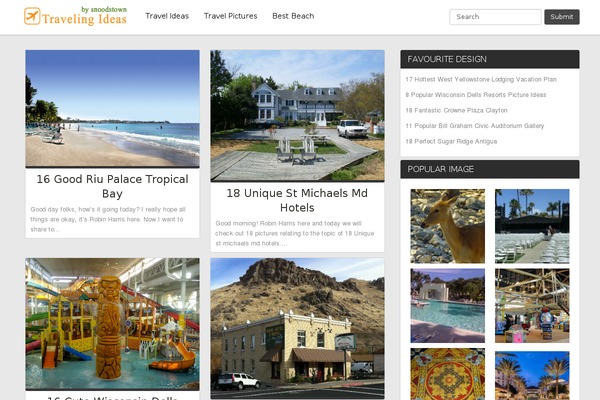This screenshot has width=600, height=400.
Task: Open 16 Good Riu Palace Tropical Bay title
Action: coord(112,186)
